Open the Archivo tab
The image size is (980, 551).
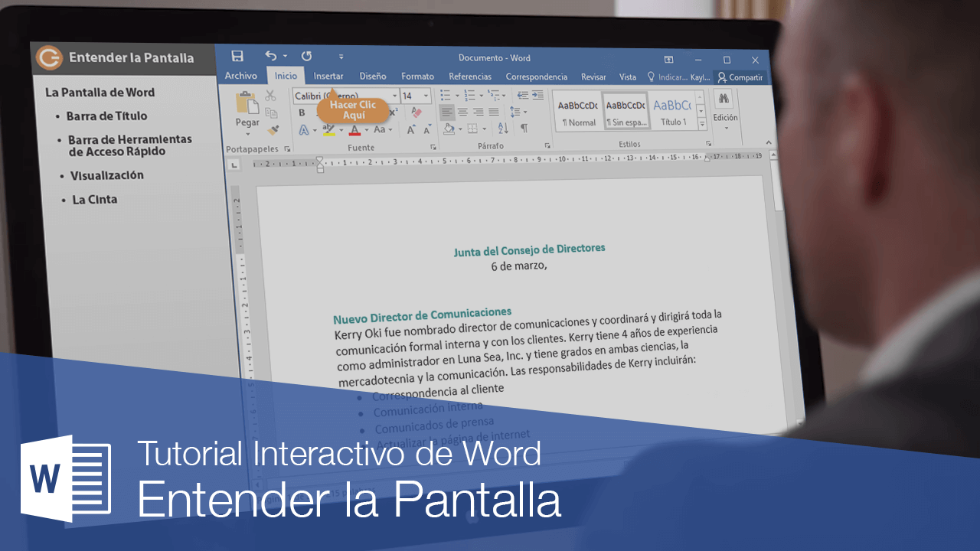[x=241, y=76]
